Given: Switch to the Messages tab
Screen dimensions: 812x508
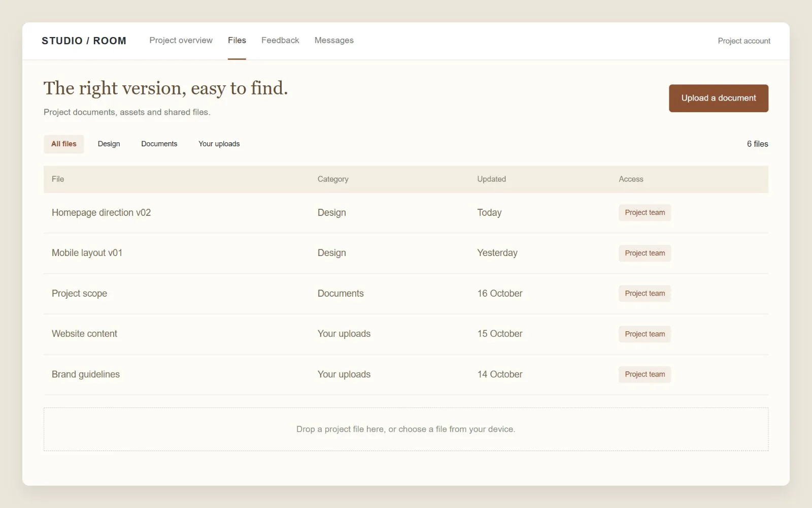Looking at the screenshot, I should [334, 40].
